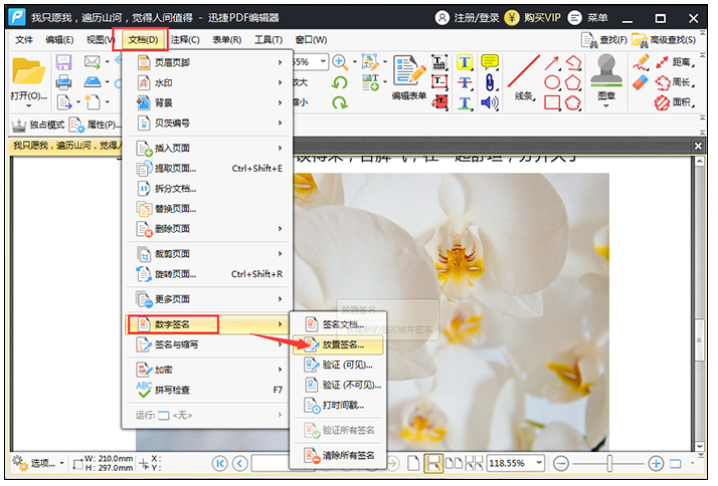Click the sound speaker annotation icon

490,103
